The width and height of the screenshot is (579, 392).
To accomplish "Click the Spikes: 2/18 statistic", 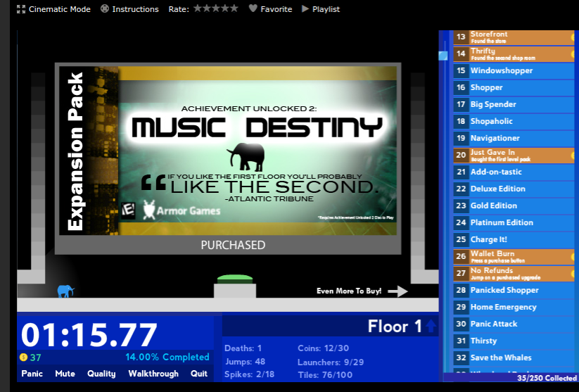I will (x=249, y=374).
